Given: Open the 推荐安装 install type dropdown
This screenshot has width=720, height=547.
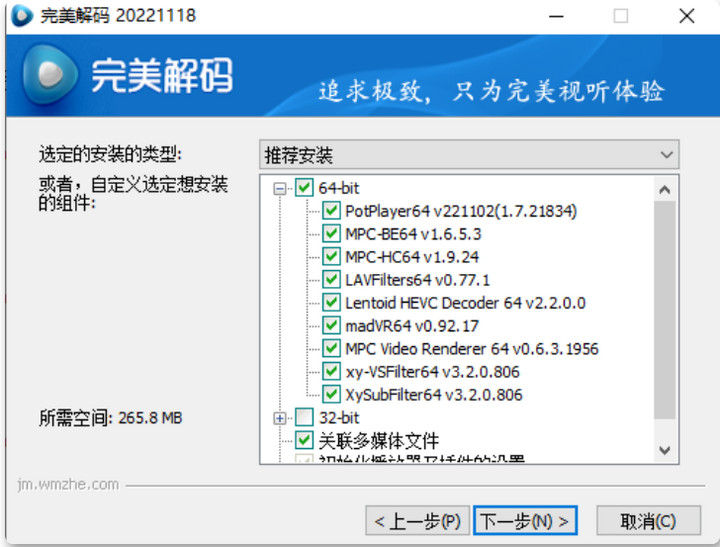Looking at the screenshot, I should point(469,155).
